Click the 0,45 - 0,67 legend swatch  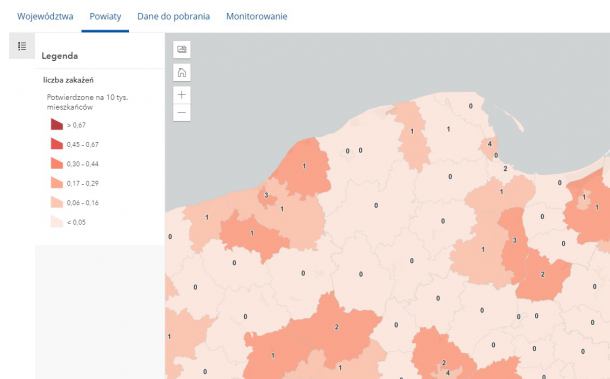click(x=57, y=144)
